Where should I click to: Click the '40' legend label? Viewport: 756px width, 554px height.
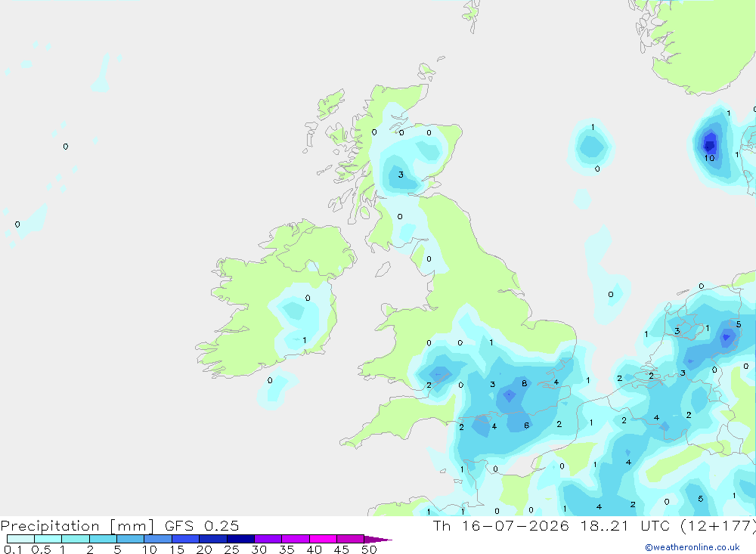point(314,549)
